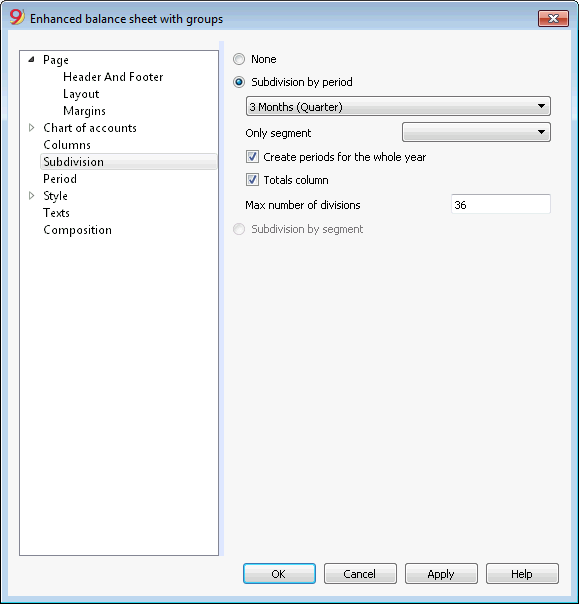Open the Only segment dropdown
This screenshot has height=604, width=579.
click(x=476, y=133)
